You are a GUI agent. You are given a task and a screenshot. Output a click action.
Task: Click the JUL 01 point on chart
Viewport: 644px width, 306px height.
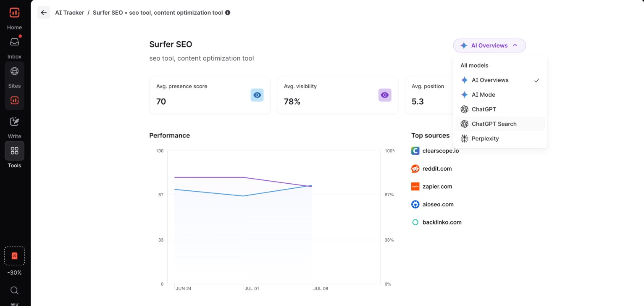pyautogui.click(x=243, y=196)
